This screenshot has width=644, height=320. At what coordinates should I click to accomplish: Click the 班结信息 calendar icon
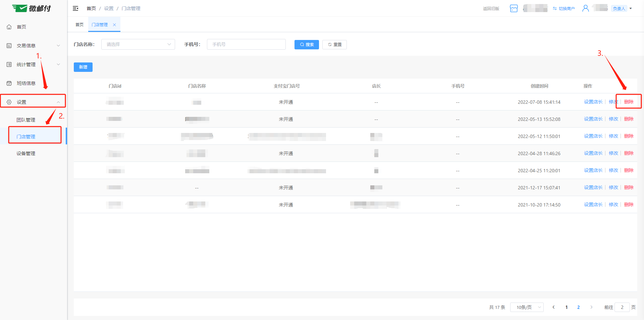click(x=9, y=83)
